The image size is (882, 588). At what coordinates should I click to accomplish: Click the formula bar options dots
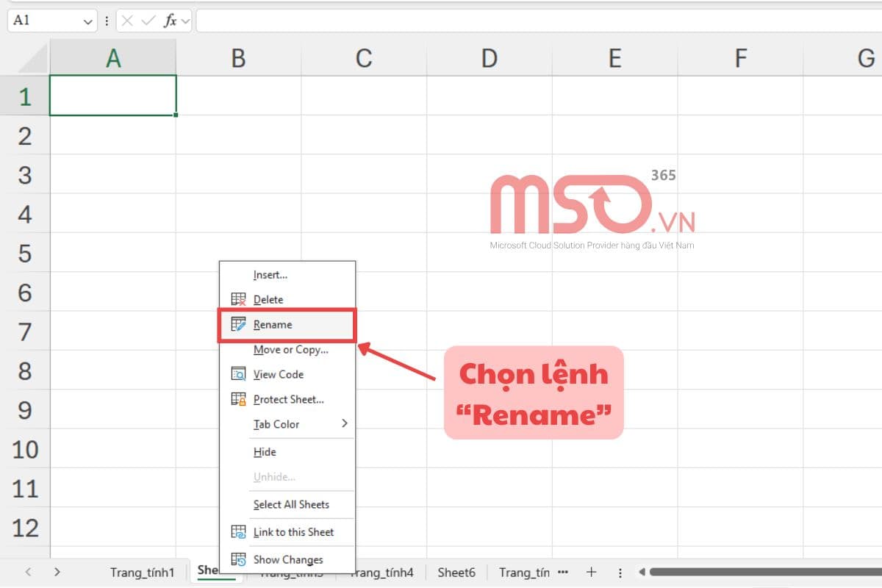pos(107,21)
